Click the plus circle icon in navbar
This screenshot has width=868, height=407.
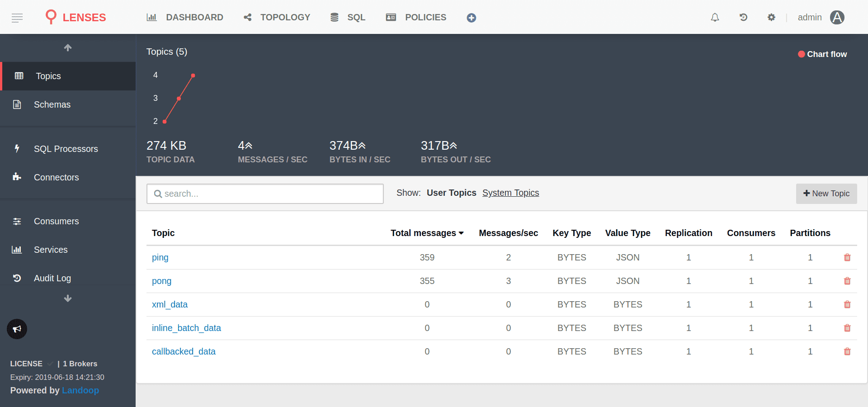click(471, 18)
